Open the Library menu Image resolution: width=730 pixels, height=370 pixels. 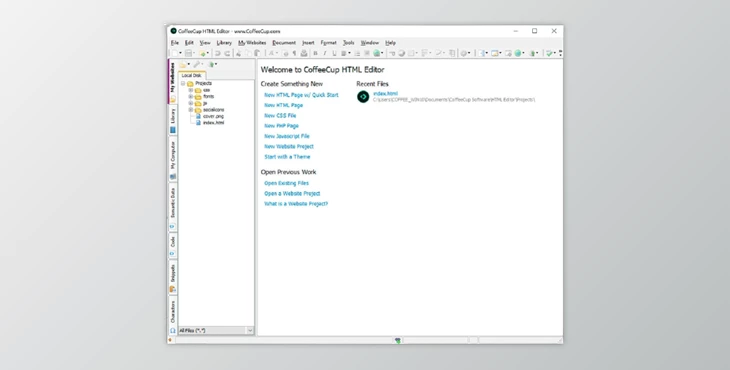pyautogui.click(x=224, y=43)
